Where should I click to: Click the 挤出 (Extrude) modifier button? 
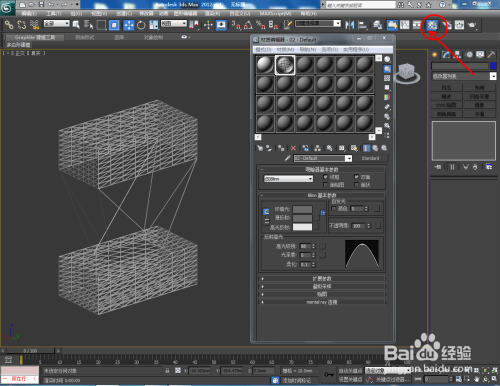[446, 88]
